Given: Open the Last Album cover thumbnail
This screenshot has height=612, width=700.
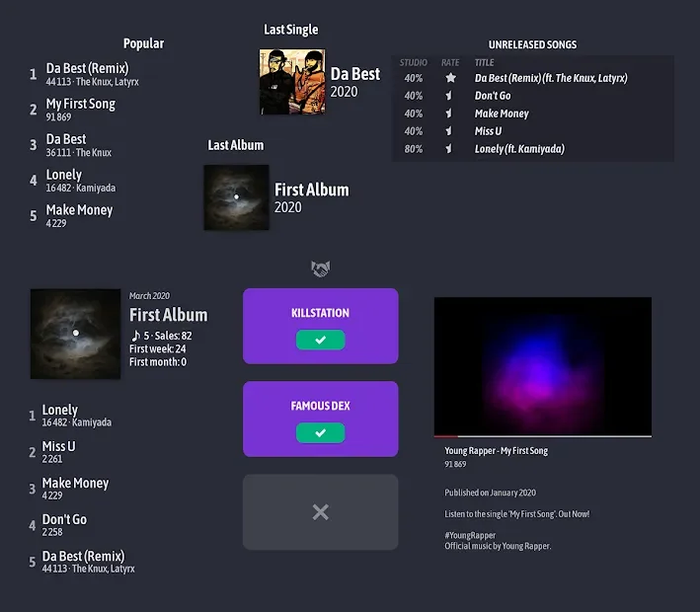Looking at the screenshot, I should (x=236, y=197).
